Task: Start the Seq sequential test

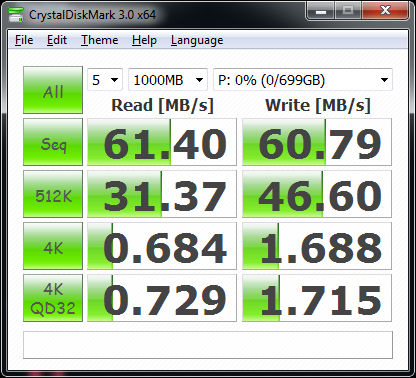Action: pos(53,142)
